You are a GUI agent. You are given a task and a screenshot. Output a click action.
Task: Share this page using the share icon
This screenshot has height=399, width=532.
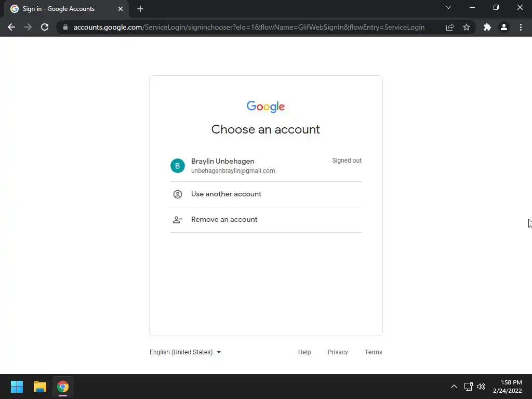click(x=450, y=27)
